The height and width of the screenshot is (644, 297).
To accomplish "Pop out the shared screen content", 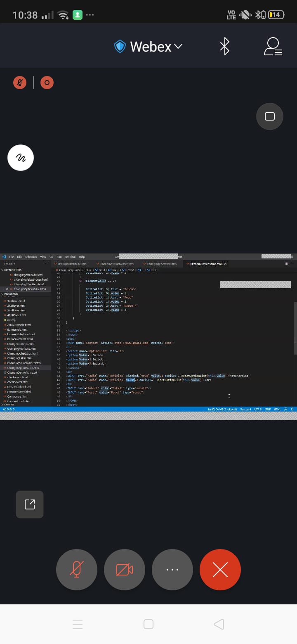I will 30,504.
